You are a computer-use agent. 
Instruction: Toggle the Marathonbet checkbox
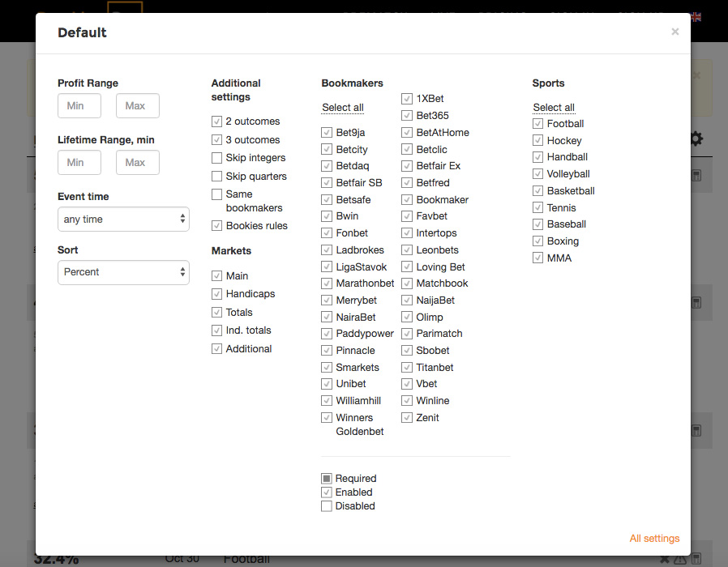327,283
